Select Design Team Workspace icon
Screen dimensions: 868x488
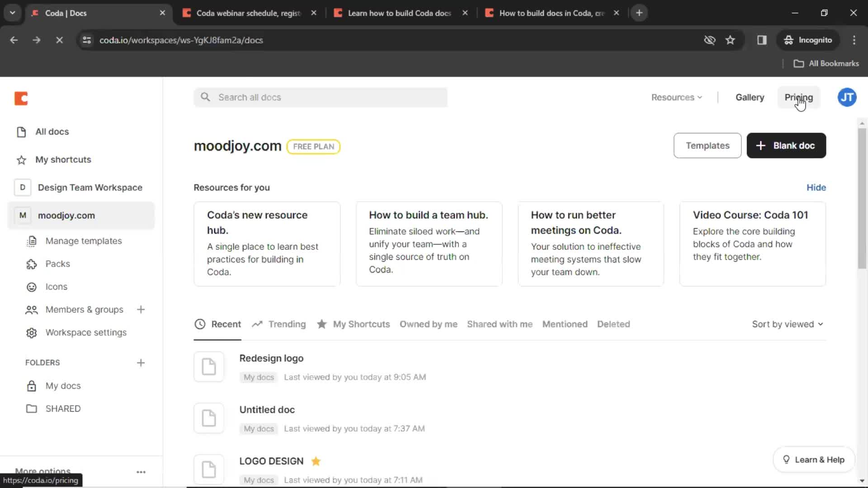coord(23,187)
